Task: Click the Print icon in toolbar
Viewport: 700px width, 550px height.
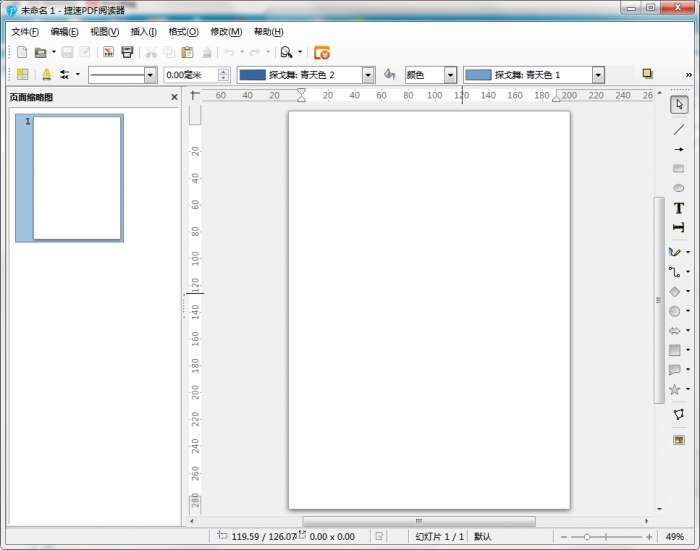Action: [127, 52]
